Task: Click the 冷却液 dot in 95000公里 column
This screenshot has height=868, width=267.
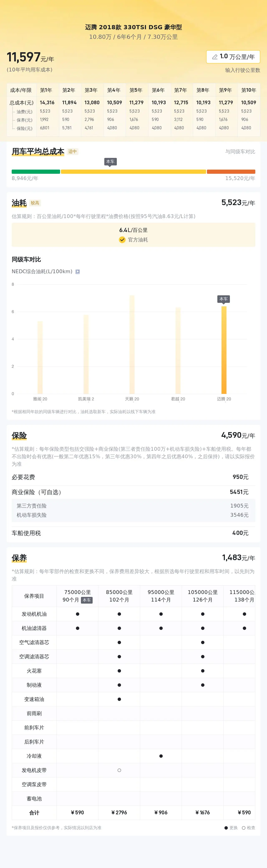Action: (x=161, y=756)
